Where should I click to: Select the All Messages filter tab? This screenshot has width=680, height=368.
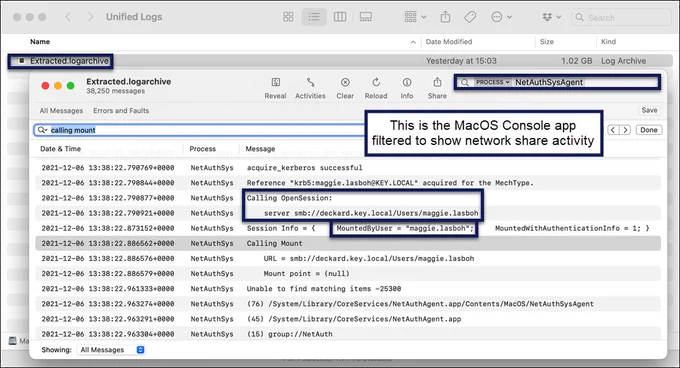point(61,111)
